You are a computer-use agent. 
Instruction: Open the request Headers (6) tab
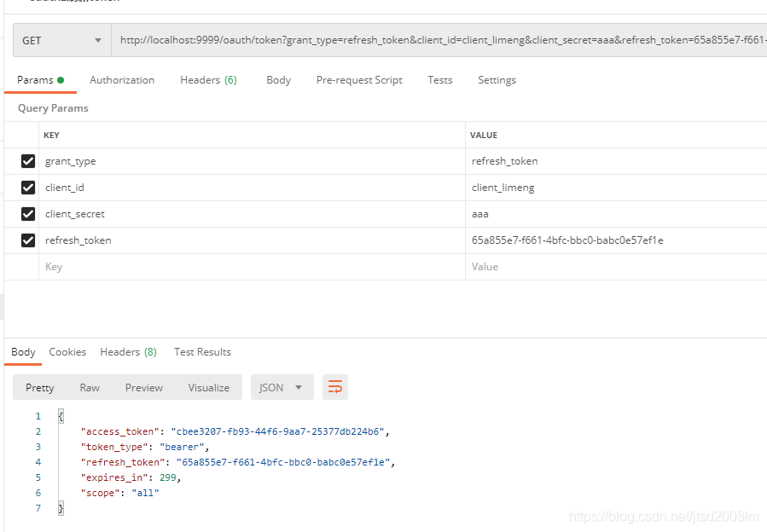(208, 80)
